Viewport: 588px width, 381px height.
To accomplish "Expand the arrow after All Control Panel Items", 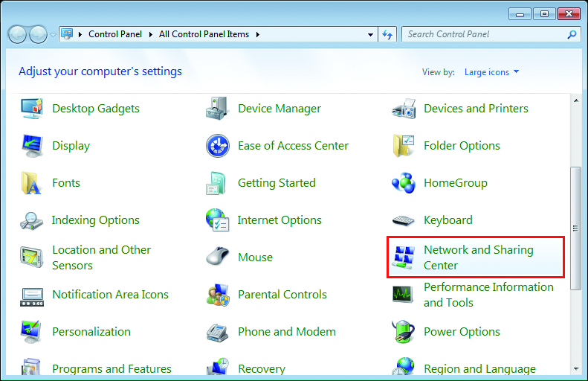I will coord(257,34).
